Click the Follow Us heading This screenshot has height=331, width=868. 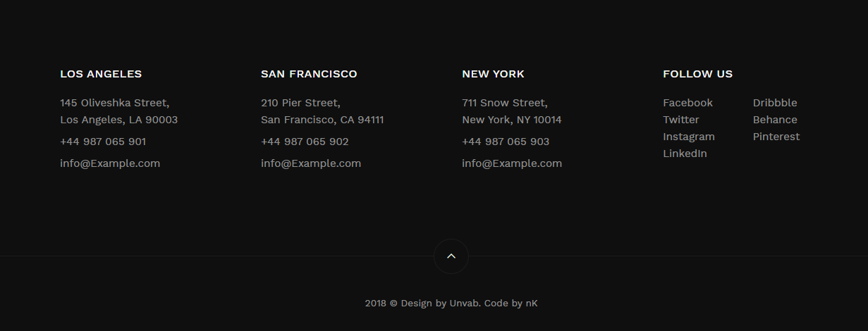pyautogui.click(x=697, y=74)
